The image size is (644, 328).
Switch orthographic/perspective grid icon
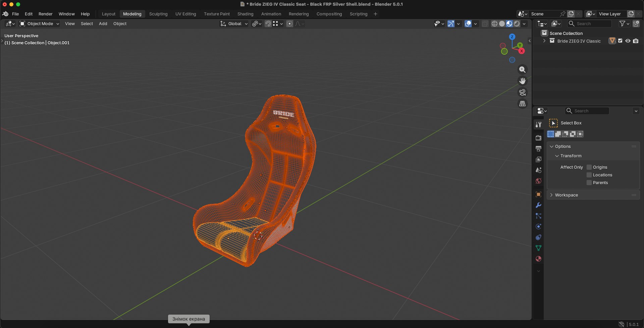pos(522,104)
